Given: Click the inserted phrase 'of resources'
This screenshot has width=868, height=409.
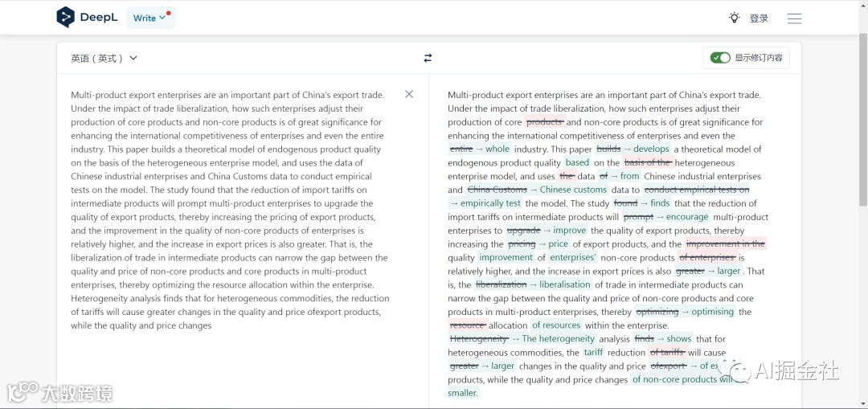Looking at the screenshot, I should coord(556,325).
